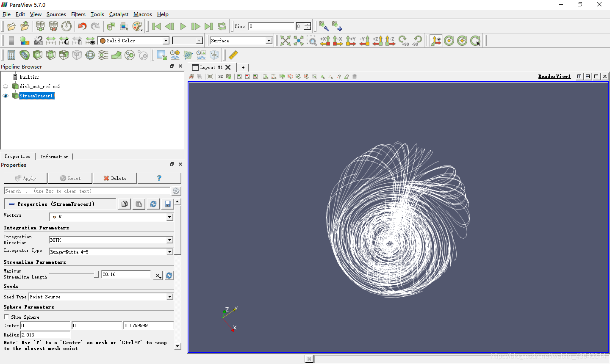The height and width of the screenshot is (364, 610).
Task: Open the Integrator Type dropdown
Action: (111, 252)
